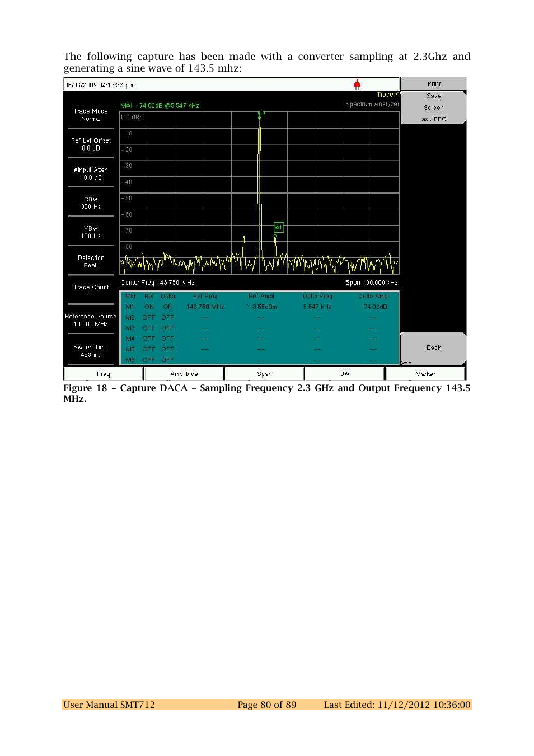
Task: Click the 0.0 dBm reference level label
Action: pyautogui.click(x=133, y=117)
